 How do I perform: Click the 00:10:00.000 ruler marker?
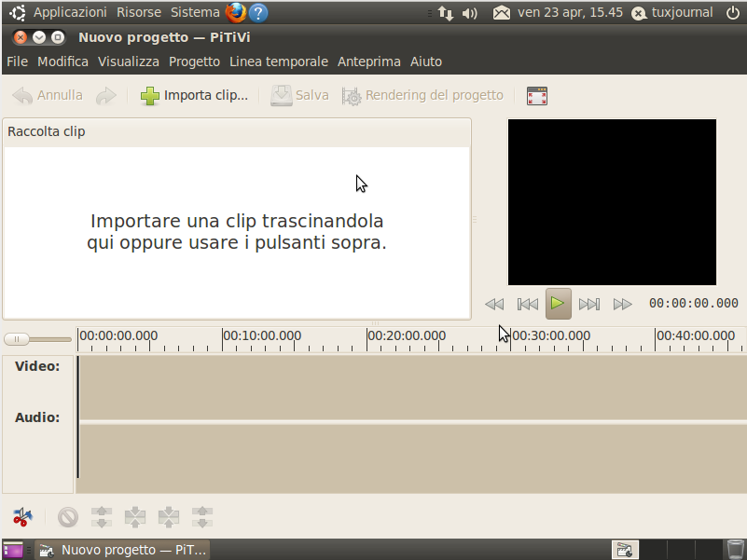click(262, 335)
